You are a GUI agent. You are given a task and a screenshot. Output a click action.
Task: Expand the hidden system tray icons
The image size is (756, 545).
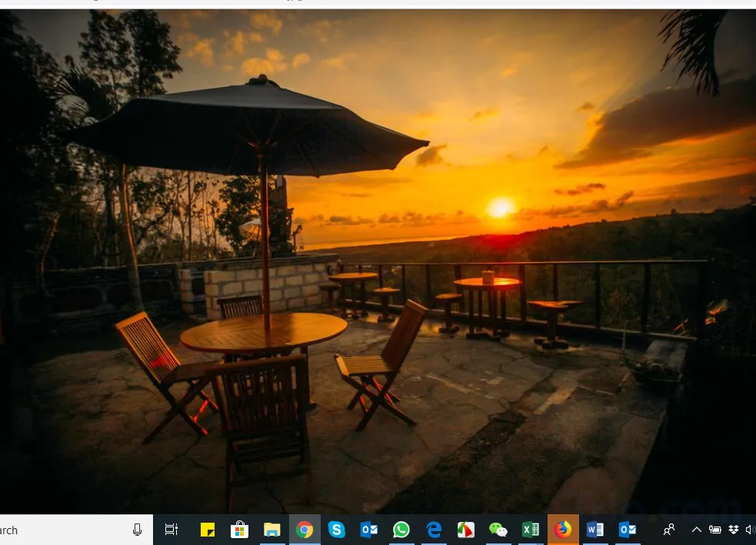[697, 530]
